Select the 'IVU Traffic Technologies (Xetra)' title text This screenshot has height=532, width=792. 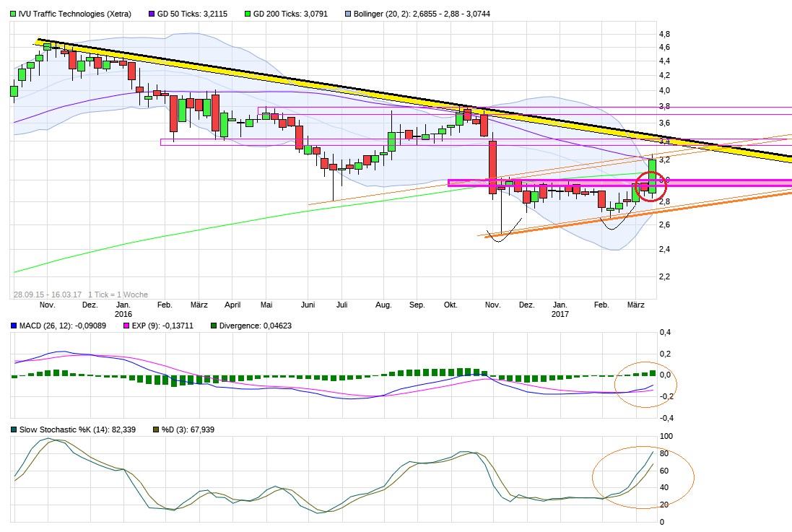click(x=75, y=14)
